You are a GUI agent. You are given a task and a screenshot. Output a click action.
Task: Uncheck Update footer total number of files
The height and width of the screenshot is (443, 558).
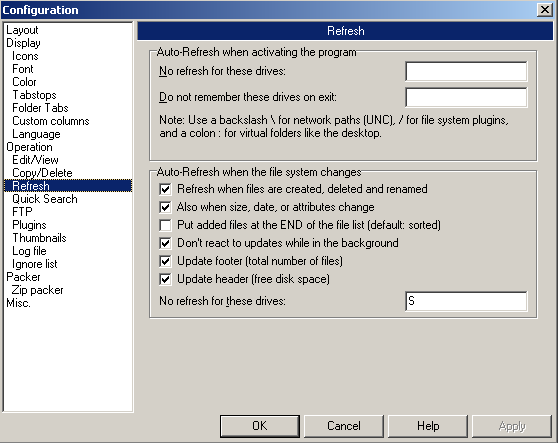165,261
